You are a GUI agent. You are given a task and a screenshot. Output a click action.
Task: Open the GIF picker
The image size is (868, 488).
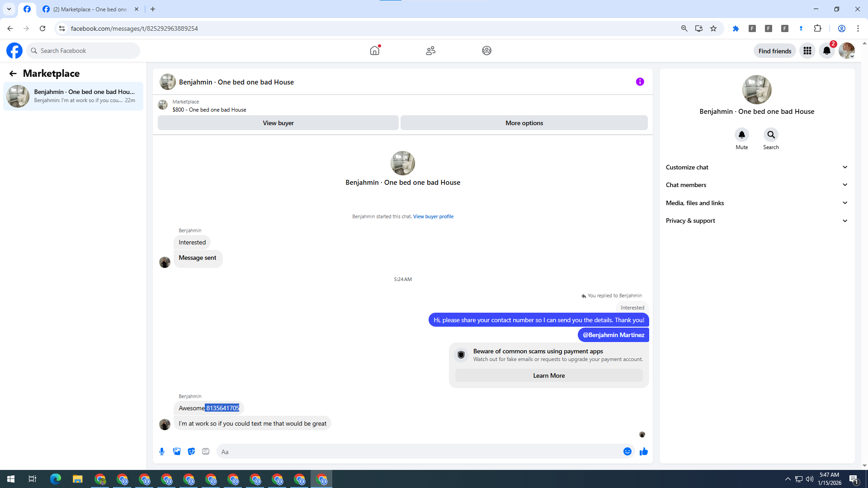click(206, 451)
